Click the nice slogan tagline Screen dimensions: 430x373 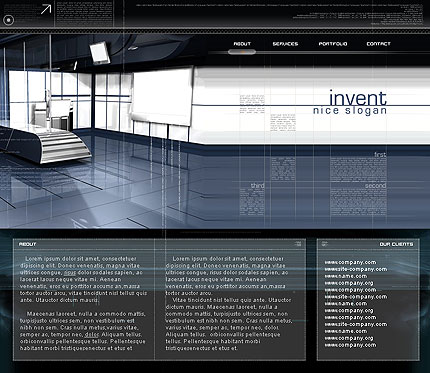coord(350,111)
